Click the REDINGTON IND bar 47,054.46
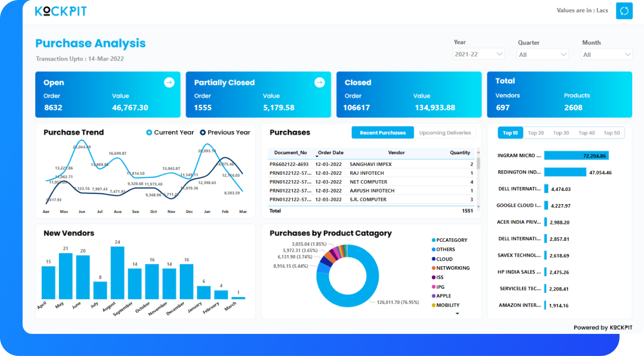Image resolution: width=644 pixels, height=356 pixels. click(x=565, y=172)
